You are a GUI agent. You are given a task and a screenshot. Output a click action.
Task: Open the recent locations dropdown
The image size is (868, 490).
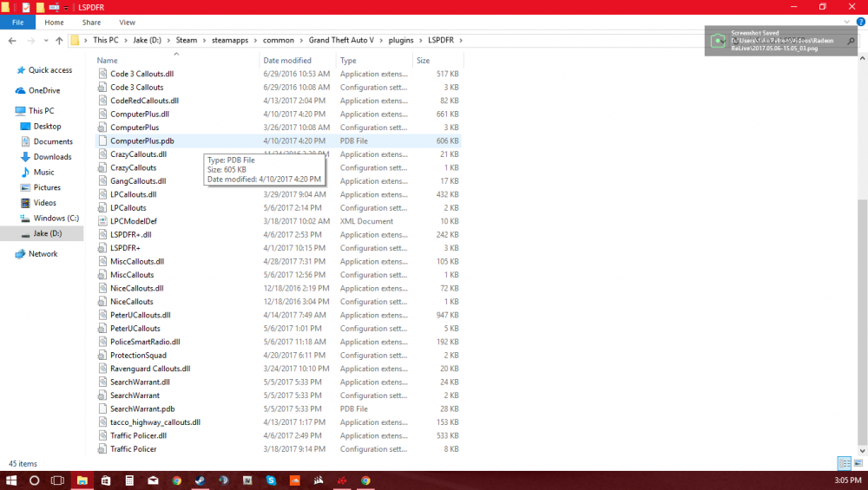point(46,41)
